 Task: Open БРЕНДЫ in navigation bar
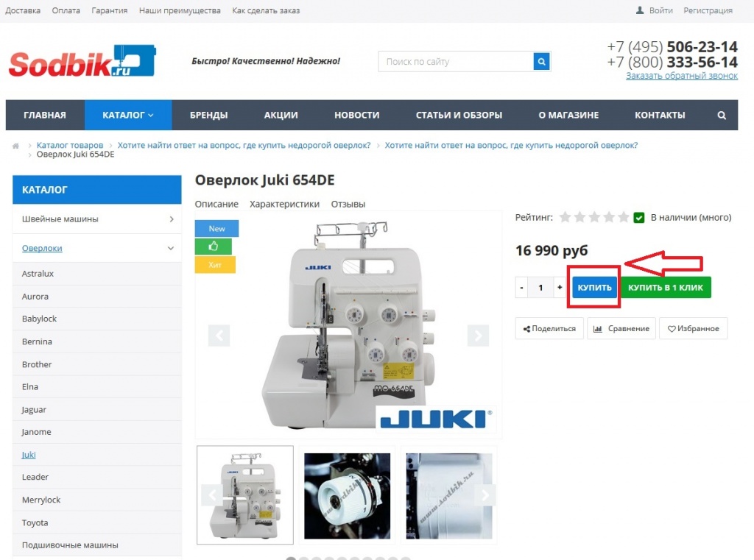coord(208,116)
